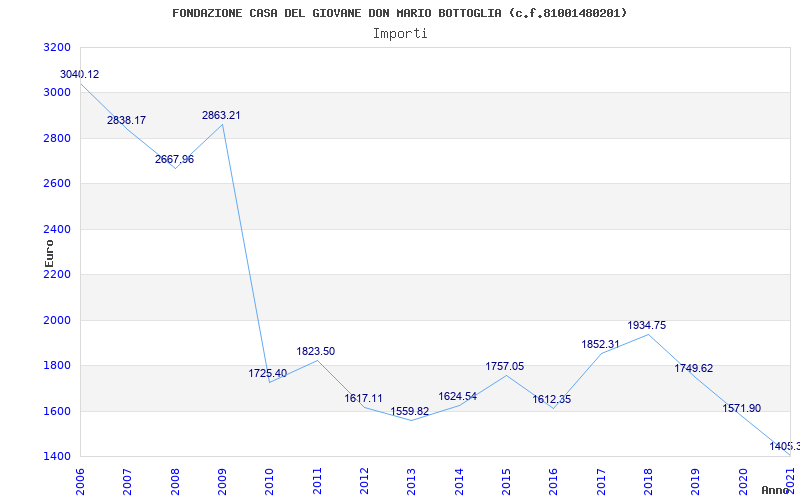Click the Euro y-axis title
The height and width of the screenshot is (500, 800).
tap(49, 253)
